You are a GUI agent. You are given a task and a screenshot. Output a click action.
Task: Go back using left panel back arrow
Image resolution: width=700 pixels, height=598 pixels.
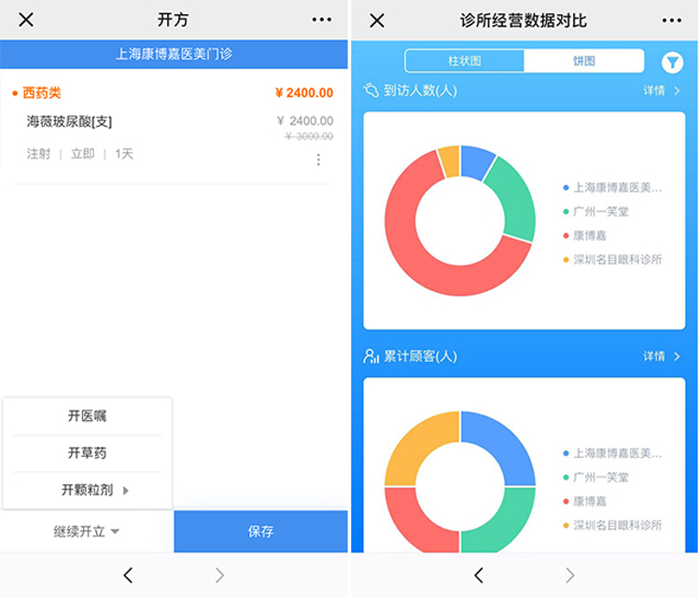128,576
